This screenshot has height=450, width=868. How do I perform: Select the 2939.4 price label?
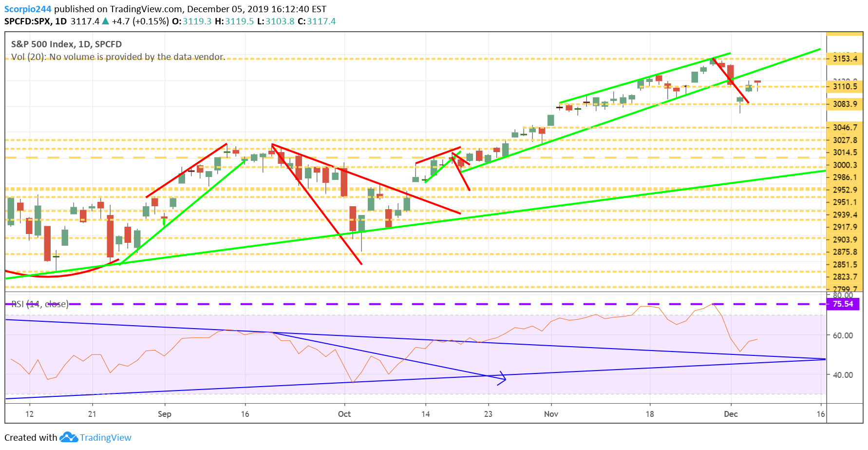coord(845,215)
